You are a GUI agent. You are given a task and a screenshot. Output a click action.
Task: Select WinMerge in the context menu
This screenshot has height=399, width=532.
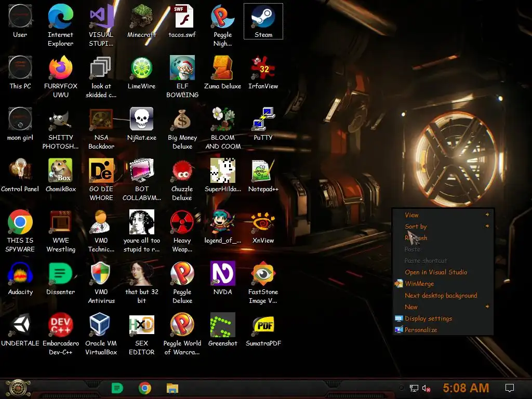coord(443,284)
